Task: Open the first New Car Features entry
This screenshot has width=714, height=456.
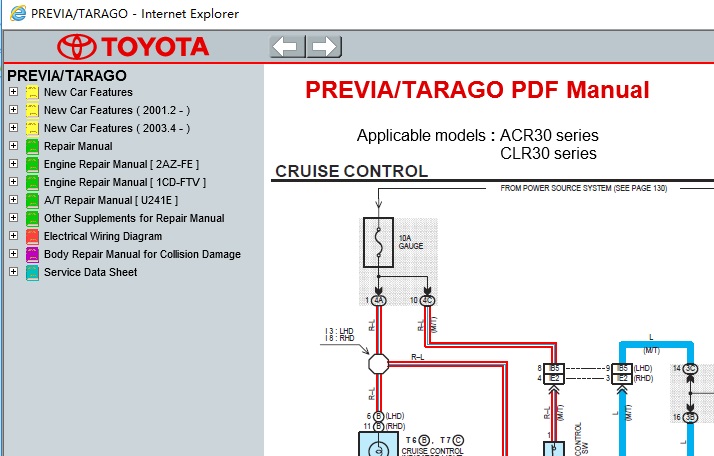Action: pyautogui.click(x=88, y=92)
